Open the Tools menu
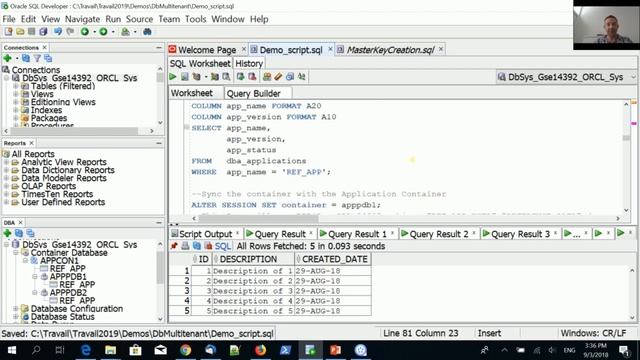 tap(196, 19)
